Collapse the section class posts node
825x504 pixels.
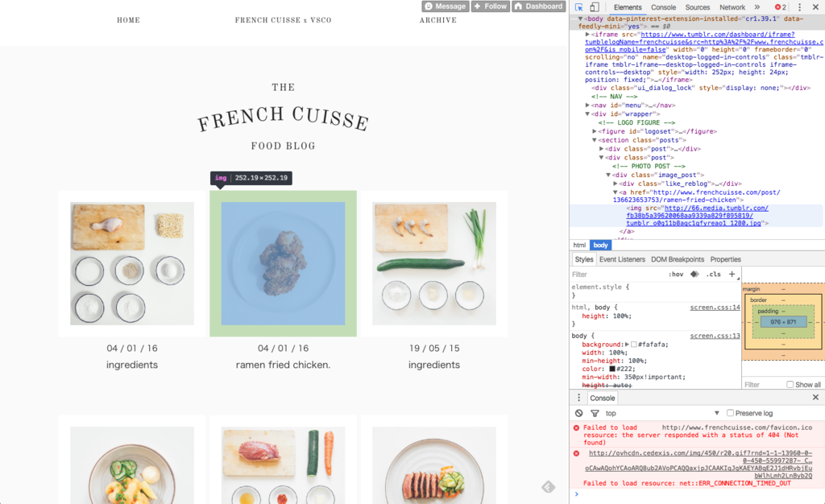[595, 140]
